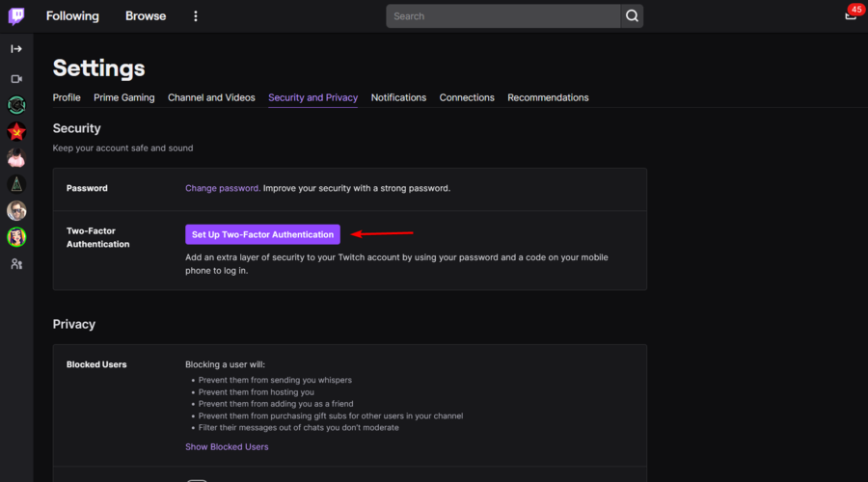868x482 pixels.
Task: Expand the sidebar with arrow icon
Action: tap(16, 49)
